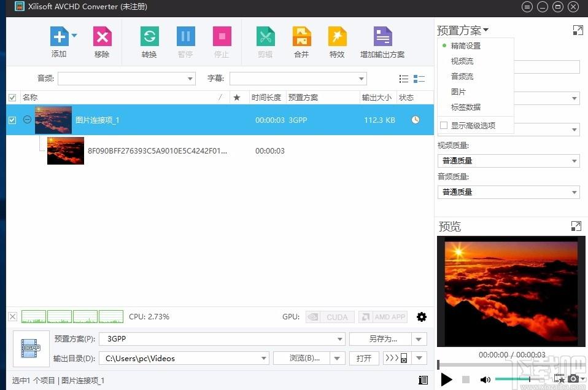Image resolution: width=588 pixels, height=390 pixels.
Task: Open the 另存为 dropdown arrow
Action: (419, 339)
